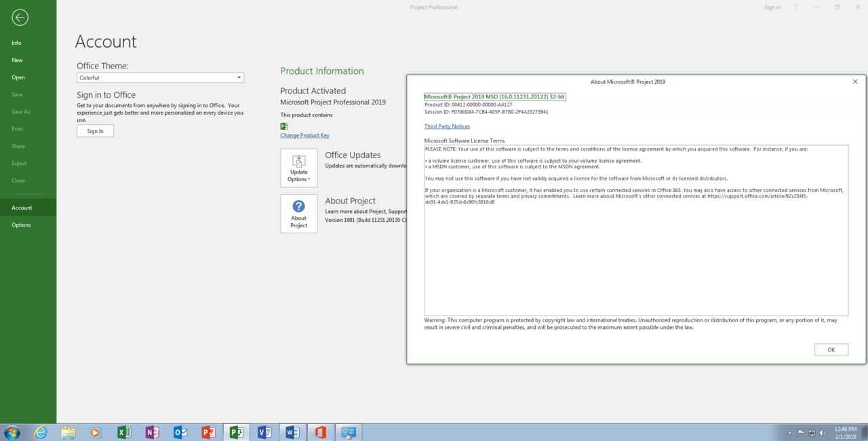Click the Session ID text line
This screenshot has width=868, height=441.
coord(486,112)
